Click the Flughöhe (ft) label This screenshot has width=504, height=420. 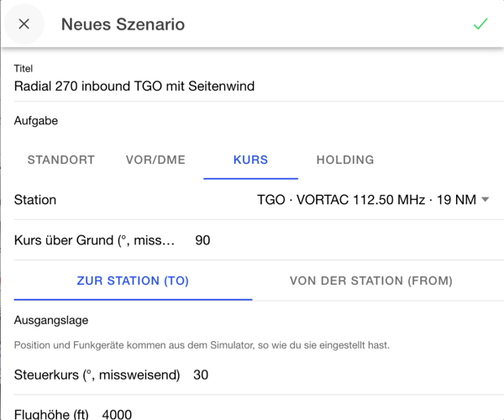(x=51, y=414)
